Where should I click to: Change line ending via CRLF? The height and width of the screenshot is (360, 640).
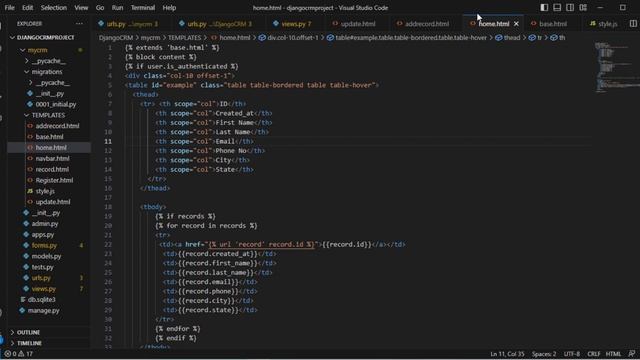pyautogui.click(x=593, y=354)
